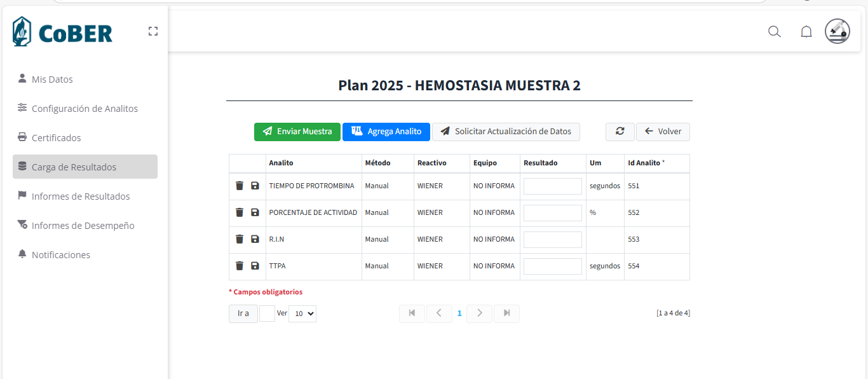Click the Volver back button
The image size is (868, 379).
[663, 132]
